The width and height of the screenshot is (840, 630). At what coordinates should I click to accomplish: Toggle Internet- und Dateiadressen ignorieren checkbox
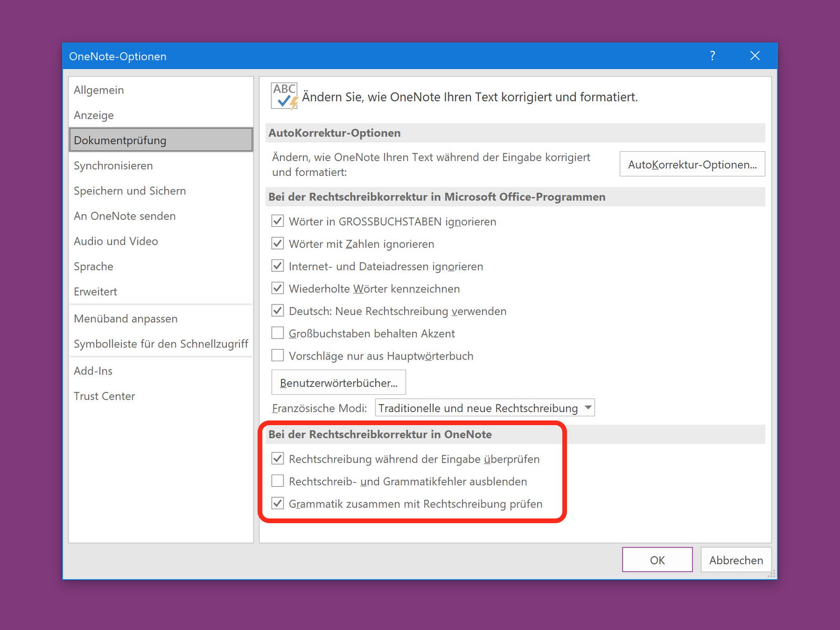pos(278,266)
